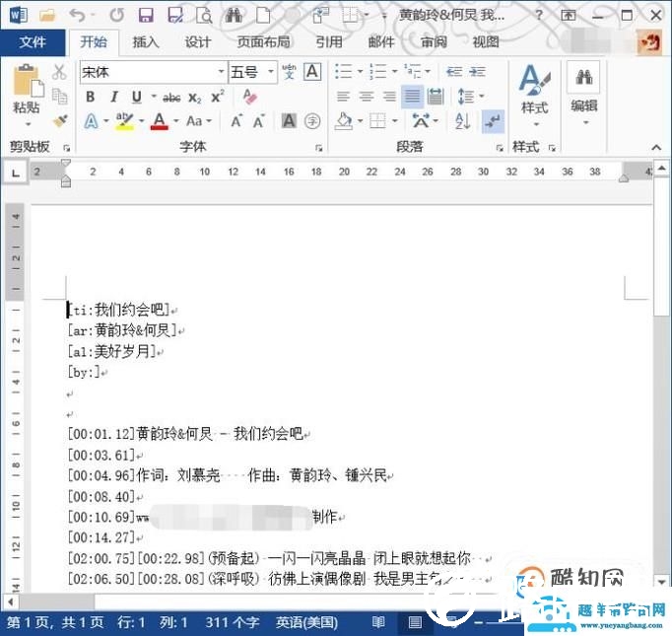This screenshot has width=672, height=636.
Task: Open the font name 宋体 dropdown
Action: click(221, 72)
